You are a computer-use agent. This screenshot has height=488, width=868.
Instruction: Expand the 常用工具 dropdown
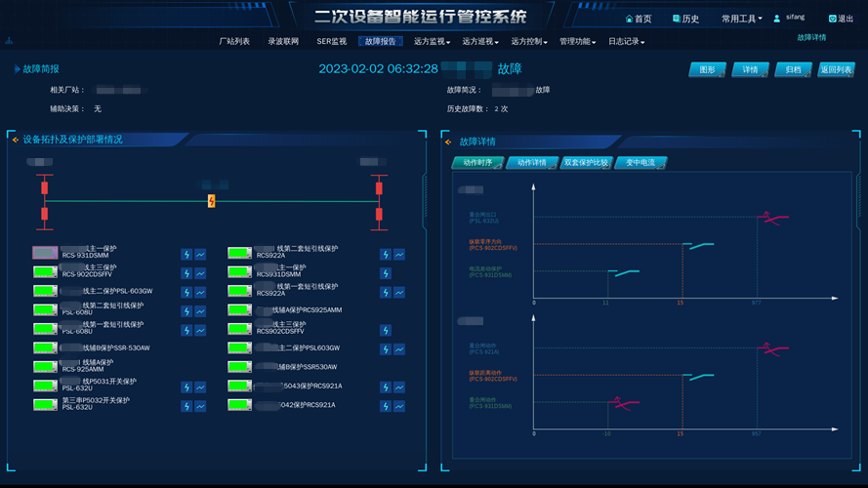(741, 20)
